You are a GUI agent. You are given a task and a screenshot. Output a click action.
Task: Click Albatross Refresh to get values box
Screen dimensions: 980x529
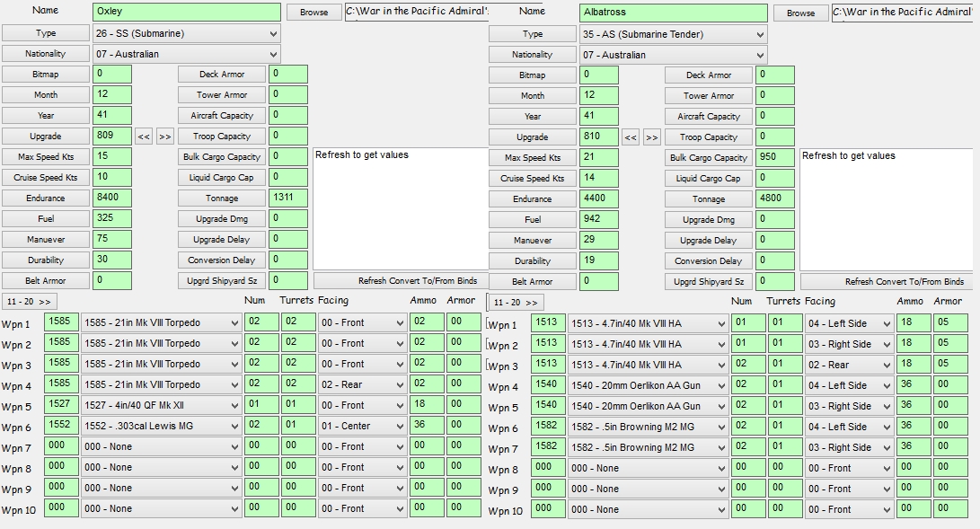tap(887, 209)
